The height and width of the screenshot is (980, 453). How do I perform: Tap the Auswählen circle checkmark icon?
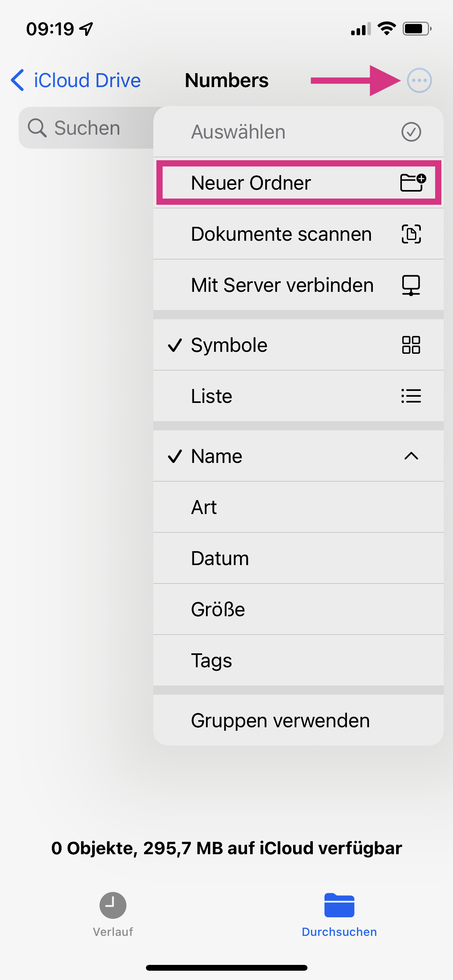(x=411, y=132)
